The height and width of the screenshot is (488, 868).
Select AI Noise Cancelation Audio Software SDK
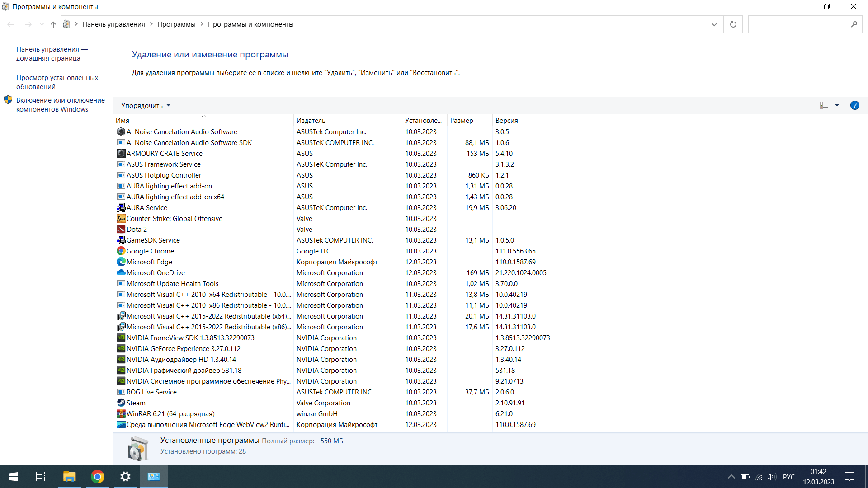[339, 143]
